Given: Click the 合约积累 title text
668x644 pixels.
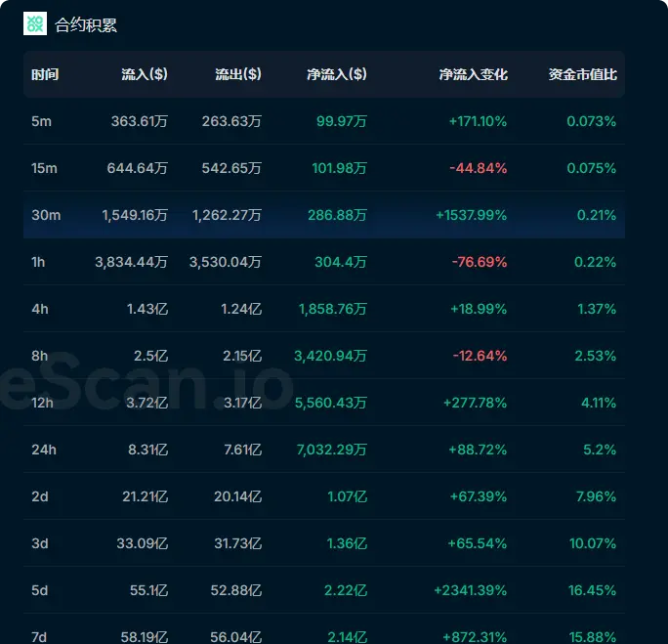Looking at the screenshot, I should click(86, 25).
